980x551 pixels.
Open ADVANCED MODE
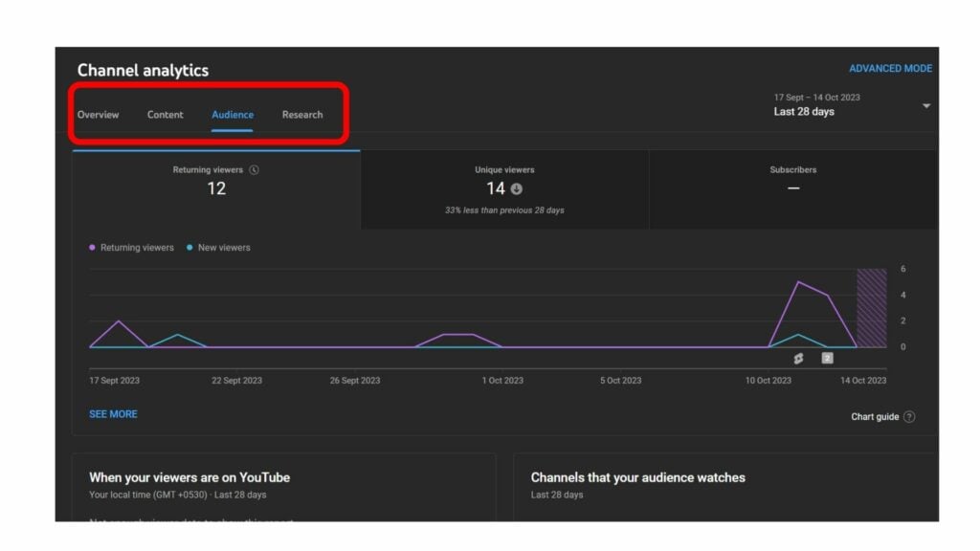coord(891,68)
